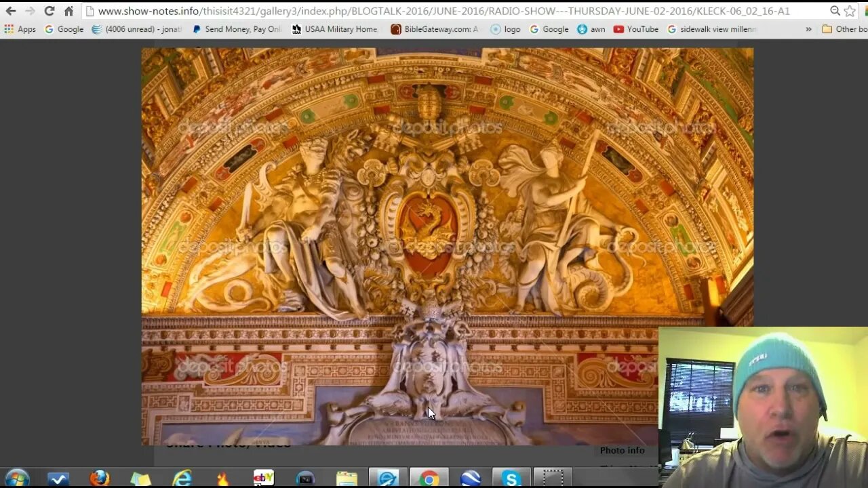Launch Firefox from the taskbar
The width and height of the screenshot is (868, 488).
point(100,479)
